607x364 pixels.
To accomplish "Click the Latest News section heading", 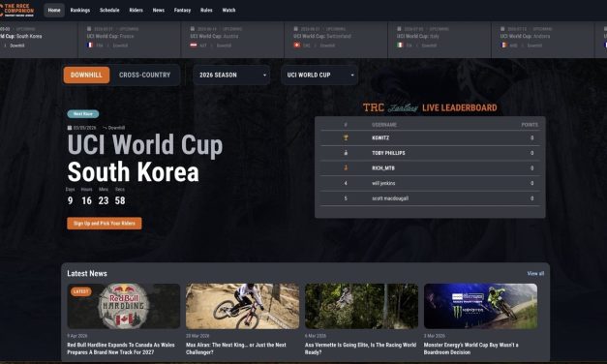I will click(87, 273).
